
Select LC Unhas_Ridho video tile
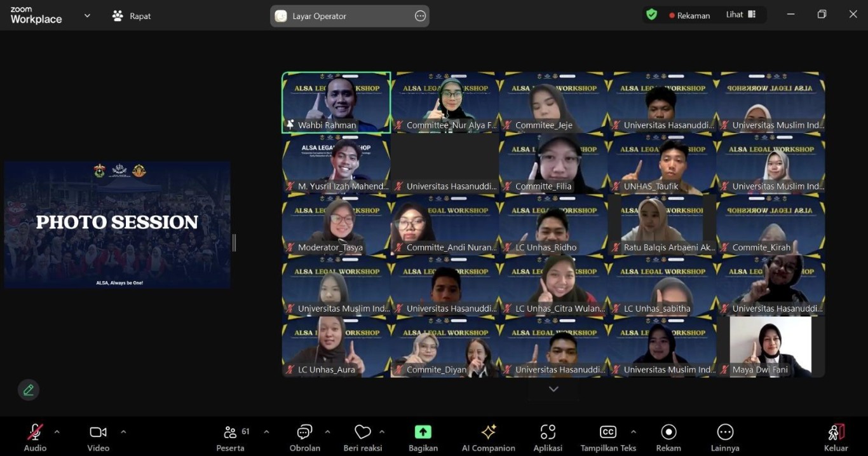[x=553, y=225]
